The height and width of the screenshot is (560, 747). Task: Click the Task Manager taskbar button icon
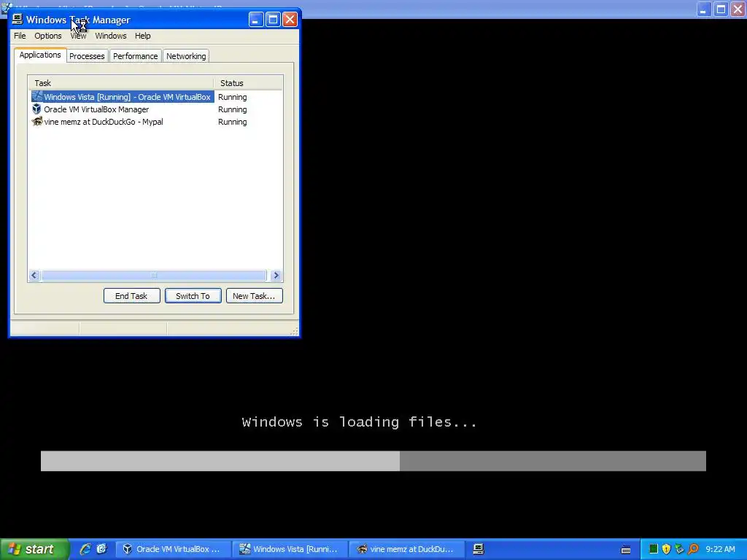pyautogui.click(x=479, y=549)
